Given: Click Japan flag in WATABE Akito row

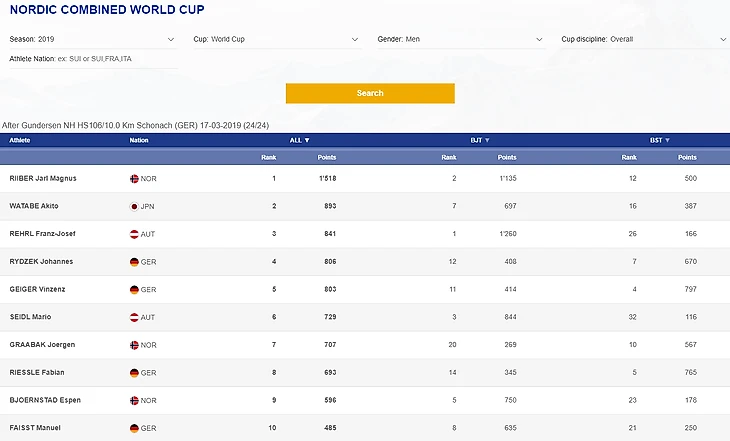Looking at the screenshot, I should [134, 206].
